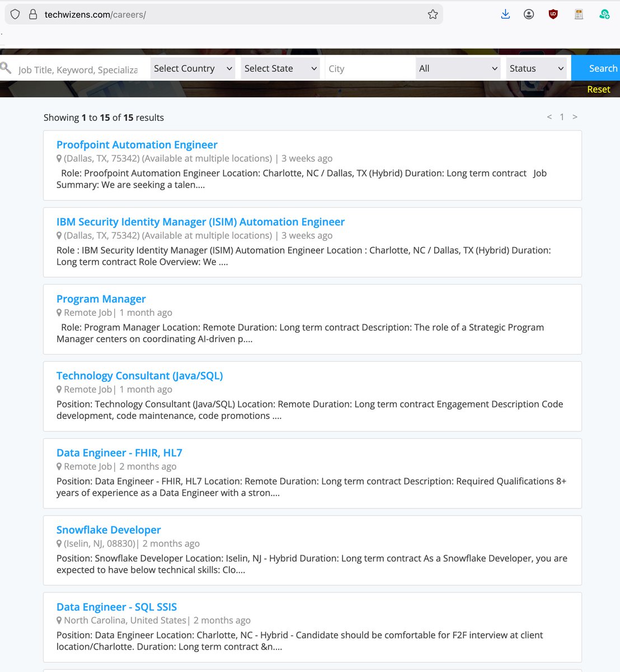The width and height of the screenshot is (620, 672).
Task: Open the Select State dropdown
Action: (280, 68)
